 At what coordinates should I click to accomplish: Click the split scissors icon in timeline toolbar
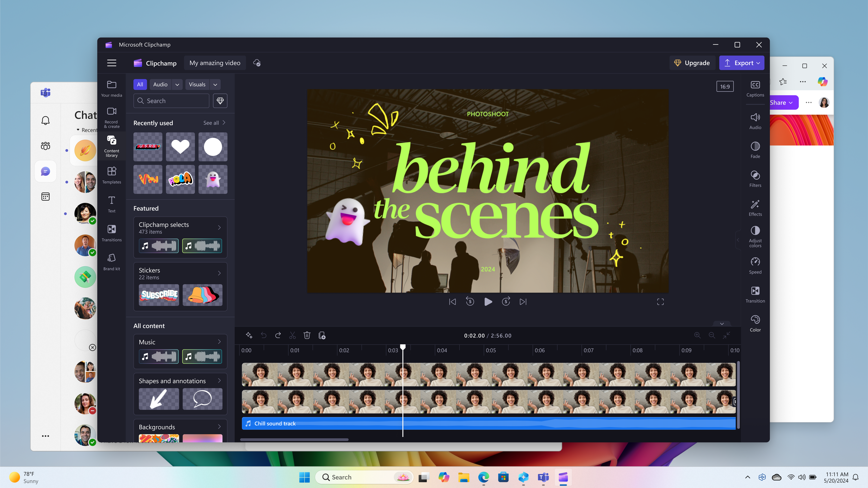tap(292, 335)
